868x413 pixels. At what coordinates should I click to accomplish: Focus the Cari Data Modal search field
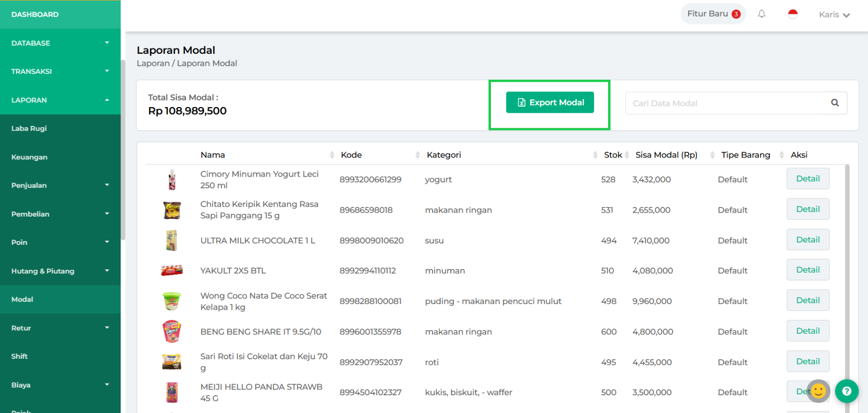coord(725,103)
